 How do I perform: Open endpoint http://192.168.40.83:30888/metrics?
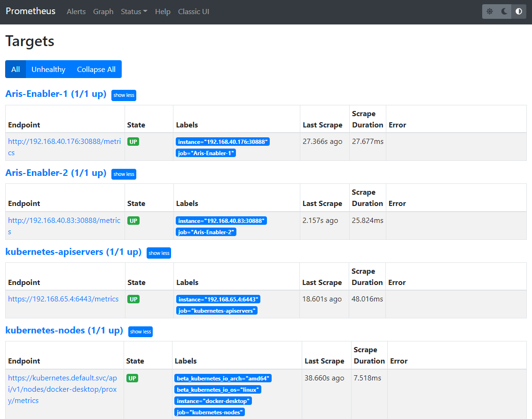(x=64, y=226)
